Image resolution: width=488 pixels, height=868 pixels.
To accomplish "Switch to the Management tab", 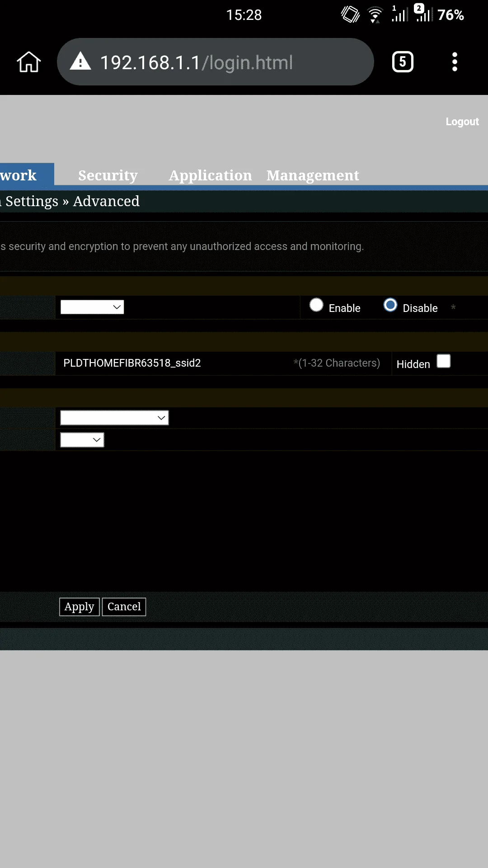I will point(313,175).
